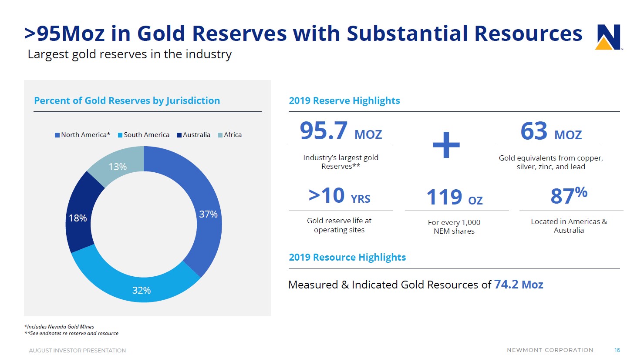Click the 63 MOZ gold equivalents figure
Screen dimensions: 644x362
551,131
